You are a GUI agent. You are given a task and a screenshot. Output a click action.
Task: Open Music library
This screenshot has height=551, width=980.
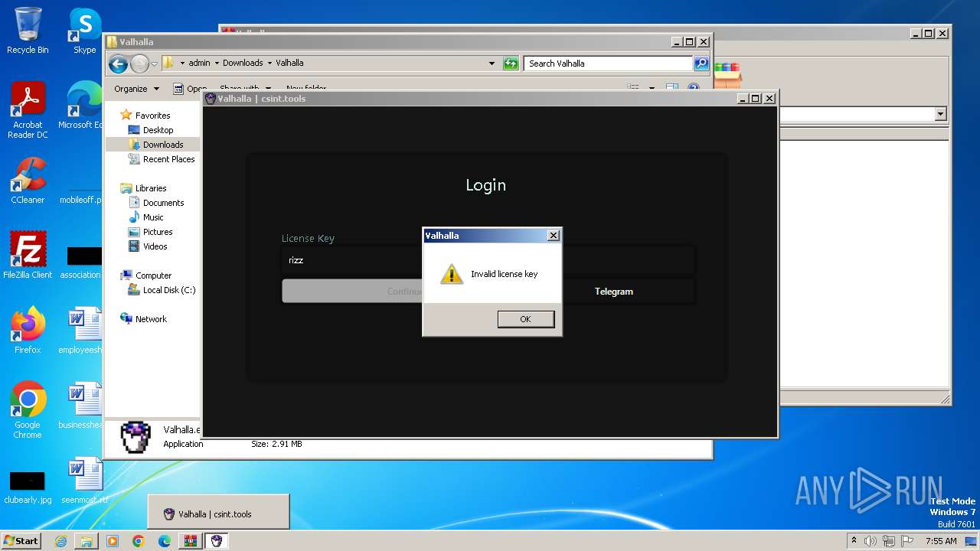tap(153, 217)
